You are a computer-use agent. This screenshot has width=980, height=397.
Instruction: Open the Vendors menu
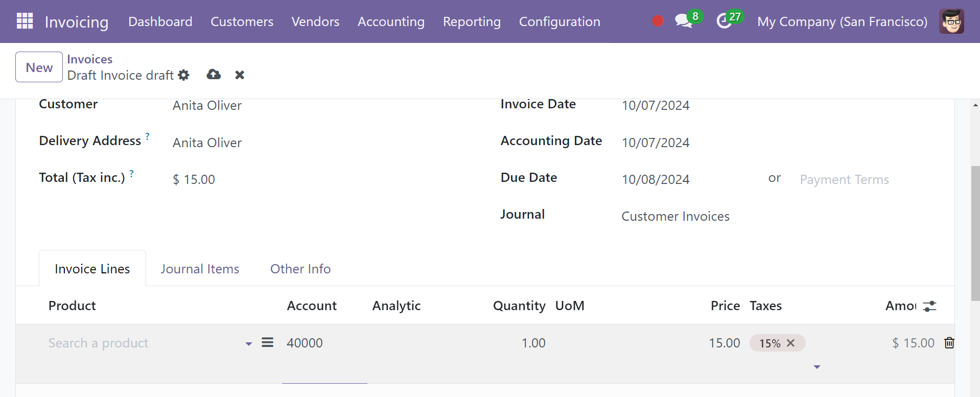[x=315, y=21]
